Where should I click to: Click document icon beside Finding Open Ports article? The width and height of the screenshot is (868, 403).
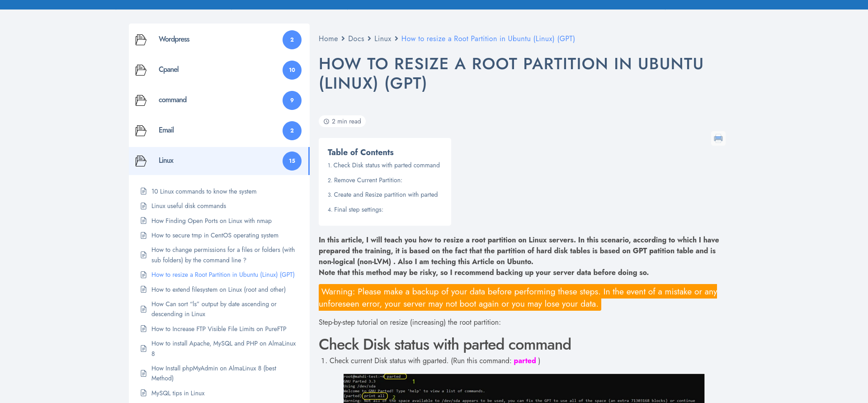[143, 221]
